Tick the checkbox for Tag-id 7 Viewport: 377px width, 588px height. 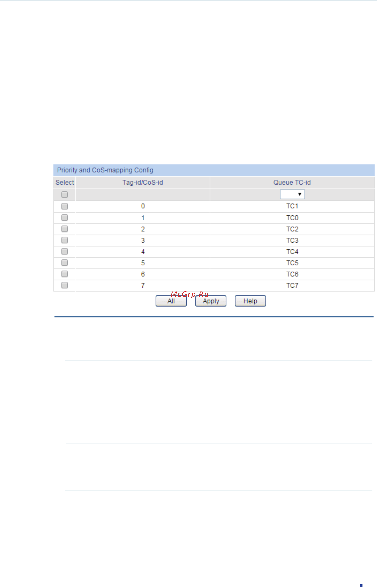pos(65,285)
